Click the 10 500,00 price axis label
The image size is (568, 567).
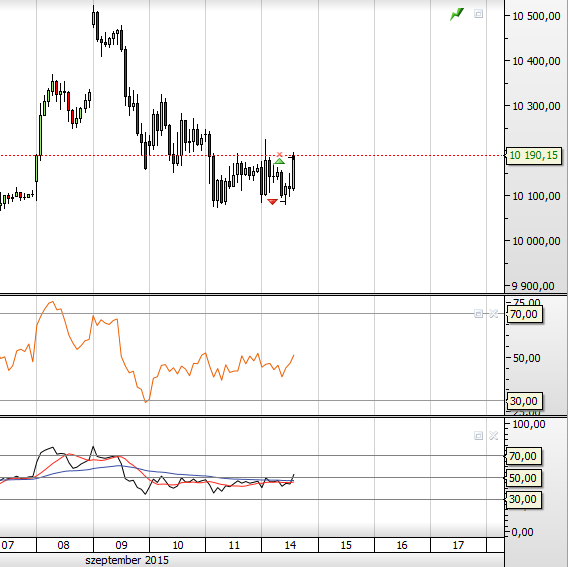pos(536,16)
